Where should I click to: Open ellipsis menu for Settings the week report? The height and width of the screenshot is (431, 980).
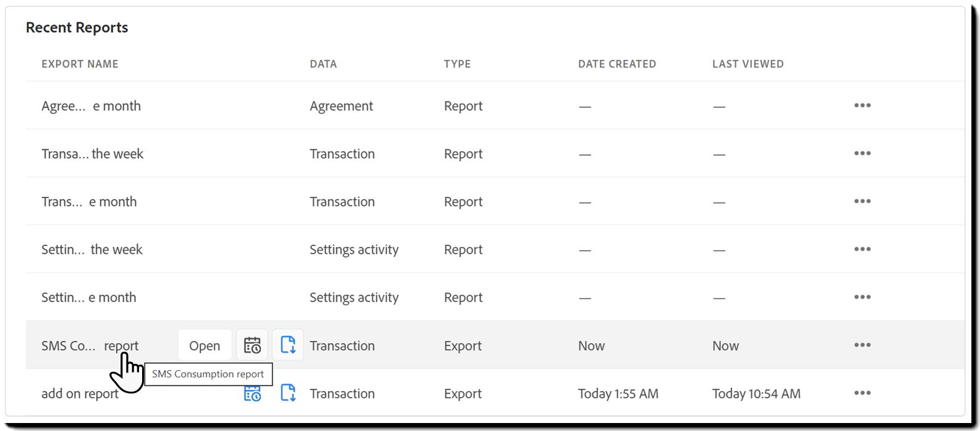click(862, 249)
